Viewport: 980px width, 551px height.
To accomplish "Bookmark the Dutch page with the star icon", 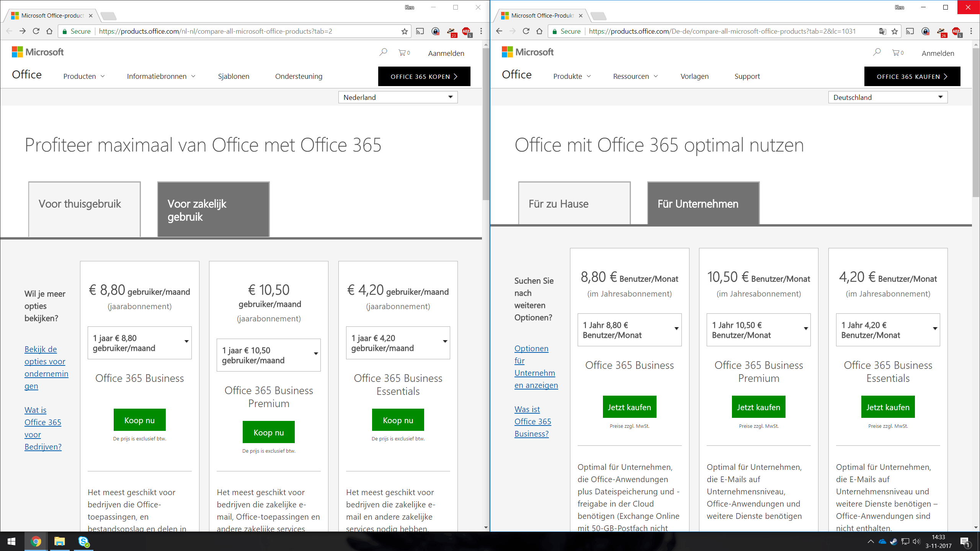I will (x=405, y=31).
